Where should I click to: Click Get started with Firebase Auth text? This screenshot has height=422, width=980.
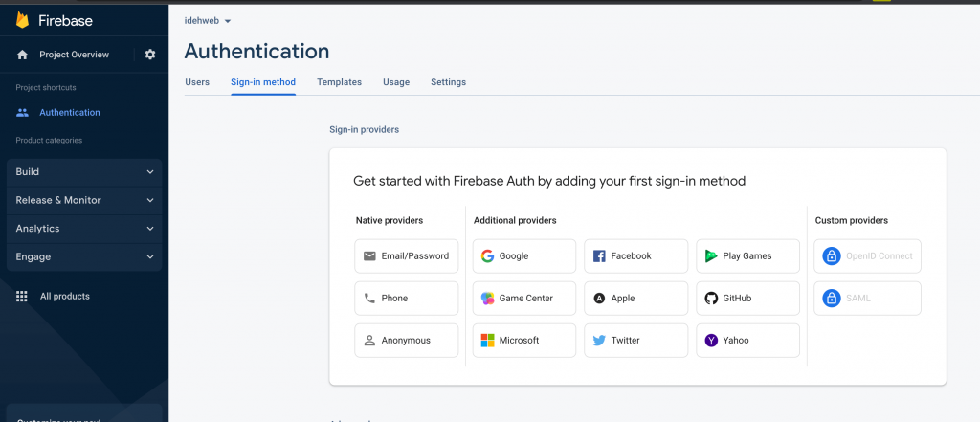(x=549, y=181)
